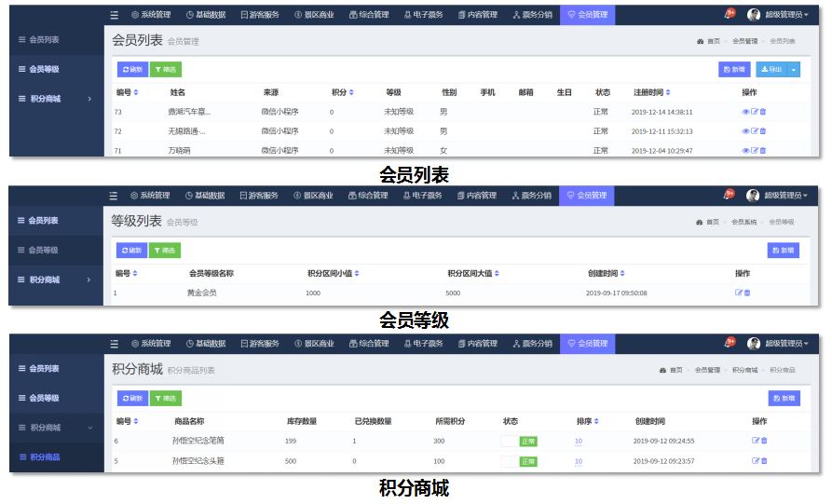This screenshot has width=832, height=504.
Task: Click notification bell in 会员列表 panel top bar
Action: pos(729,15)
